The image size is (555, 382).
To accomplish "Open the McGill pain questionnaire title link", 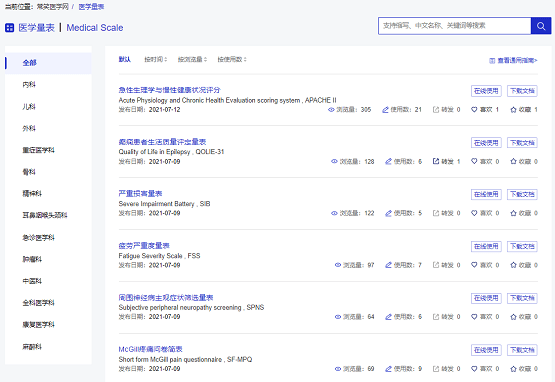I will click(x=150, y=349).
